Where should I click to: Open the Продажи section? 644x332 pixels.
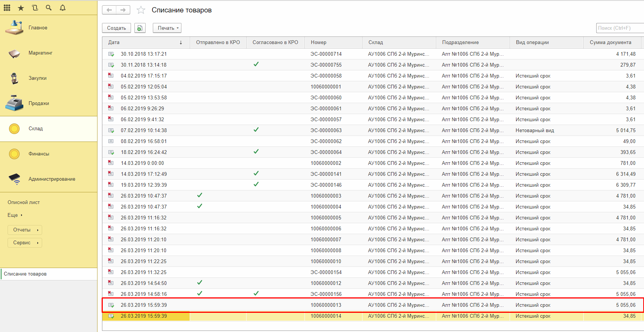39,104
